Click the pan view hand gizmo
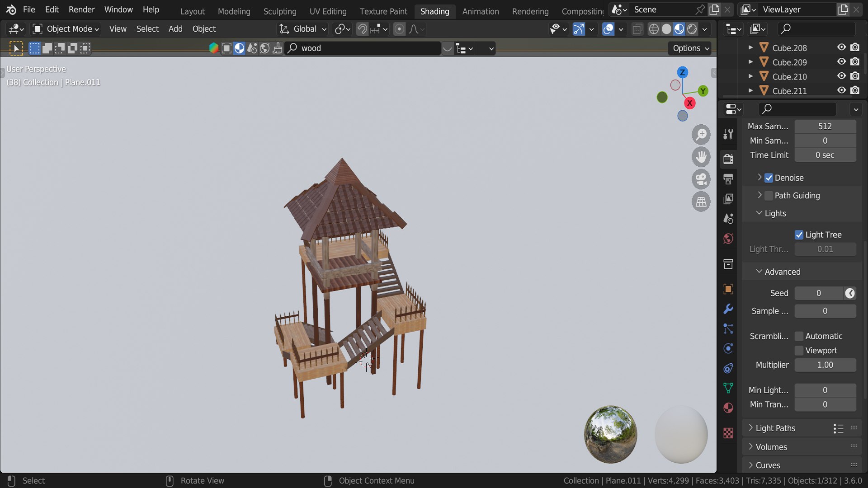 (x=701, y=157)
